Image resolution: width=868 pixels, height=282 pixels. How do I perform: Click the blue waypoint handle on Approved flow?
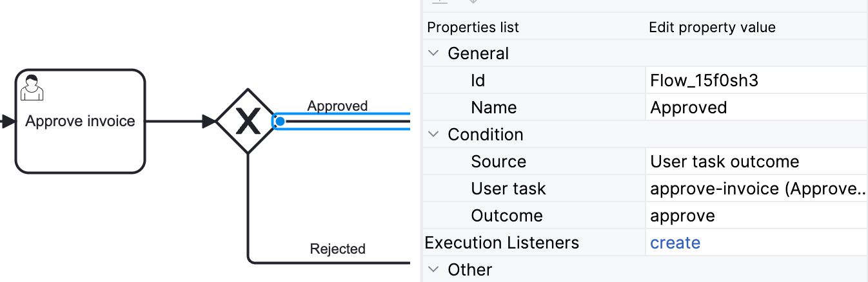280,121
